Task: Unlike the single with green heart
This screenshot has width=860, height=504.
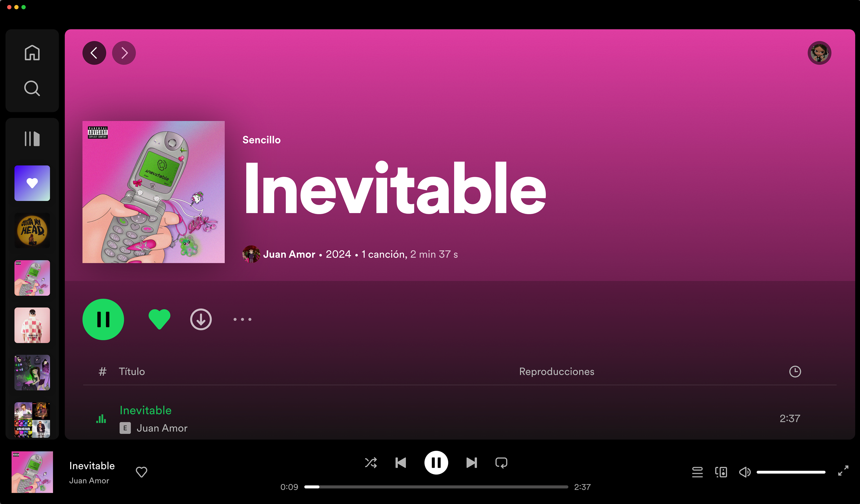Action: tap(159, 319)
